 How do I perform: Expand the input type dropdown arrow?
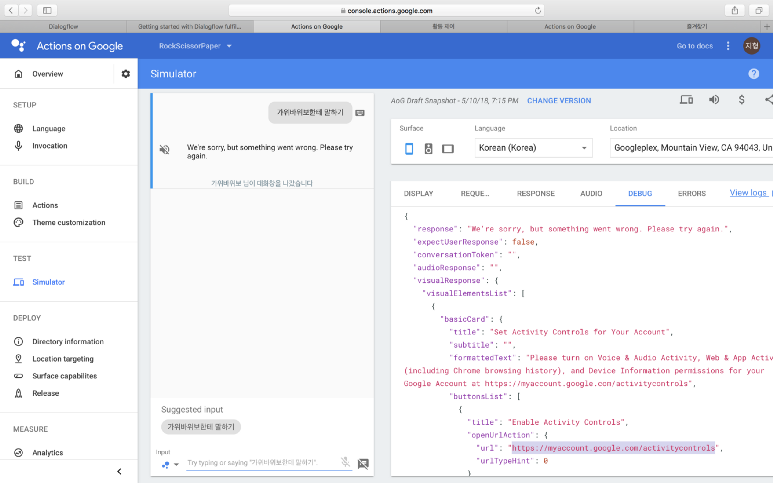[177, 464]
